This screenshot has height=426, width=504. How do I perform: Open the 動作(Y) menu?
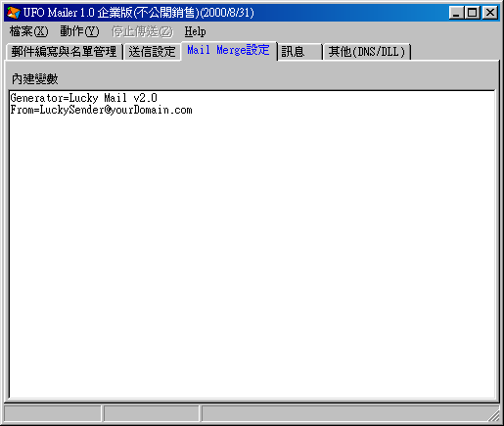(x=79, y=31)
